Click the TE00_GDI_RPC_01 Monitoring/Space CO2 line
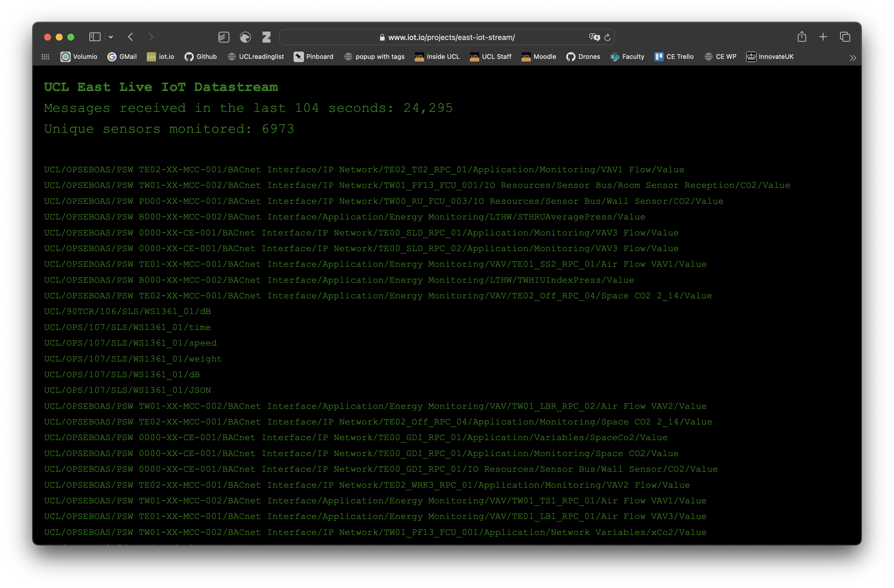Viewport: 894px width, 588px height. [361, 453]
